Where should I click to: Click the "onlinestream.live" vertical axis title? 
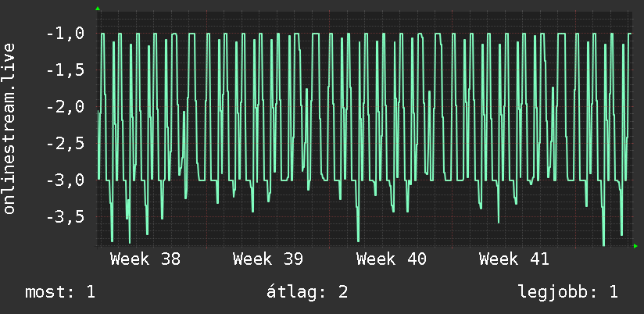[x=9, y=128]
